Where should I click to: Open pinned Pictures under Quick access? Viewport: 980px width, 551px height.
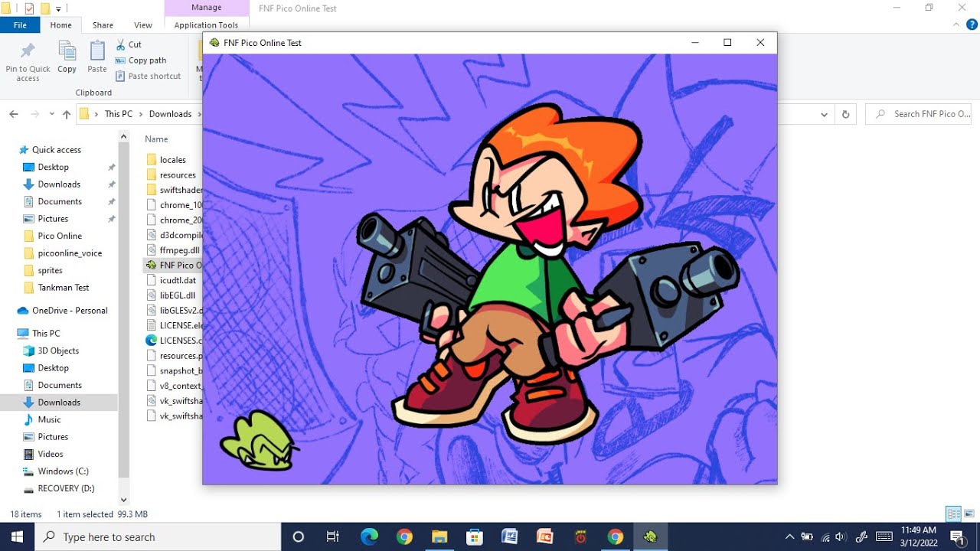(53, 219)
